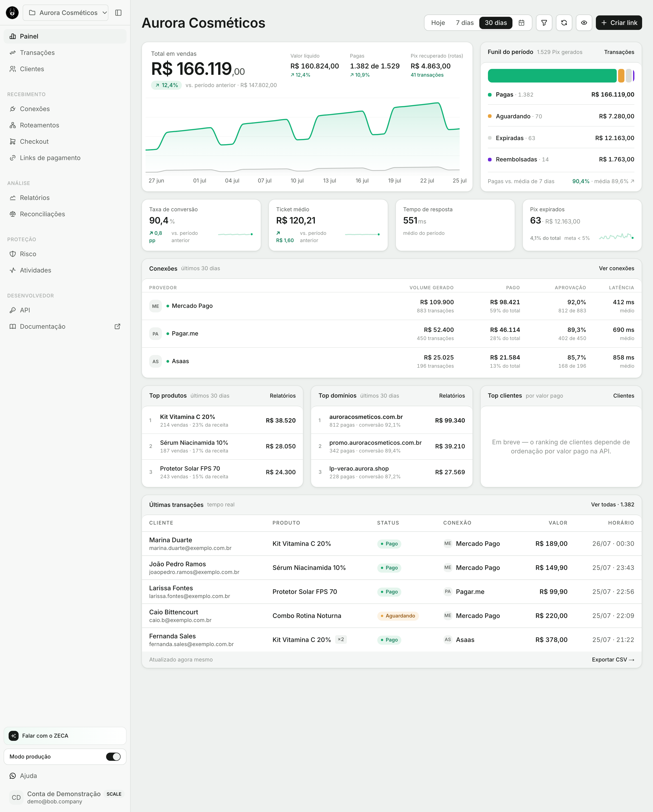Open the Aurora Cosméticos project dropdown
The height and width of the screenshot is (812, 653).
pos(66,13)
